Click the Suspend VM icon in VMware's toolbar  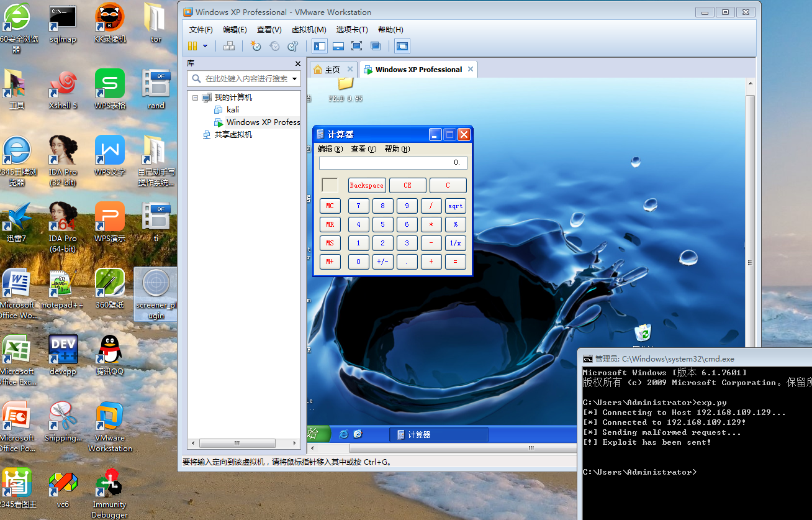click(192, 46)
